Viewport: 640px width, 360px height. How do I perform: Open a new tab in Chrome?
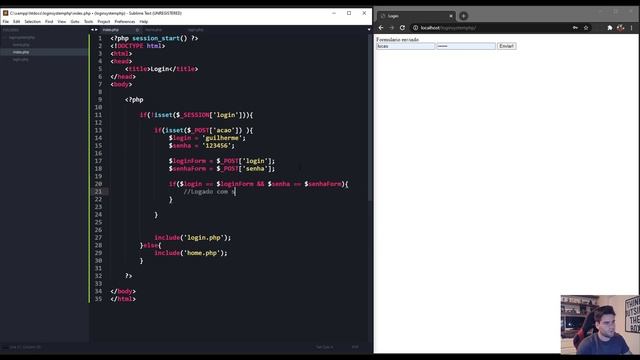(463, 16)
